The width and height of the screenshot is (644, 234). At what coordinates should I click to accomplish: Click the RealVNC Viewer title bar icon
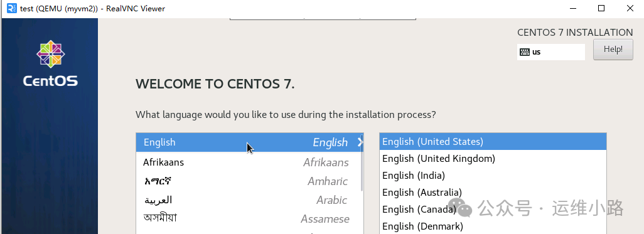pos(12,8)
